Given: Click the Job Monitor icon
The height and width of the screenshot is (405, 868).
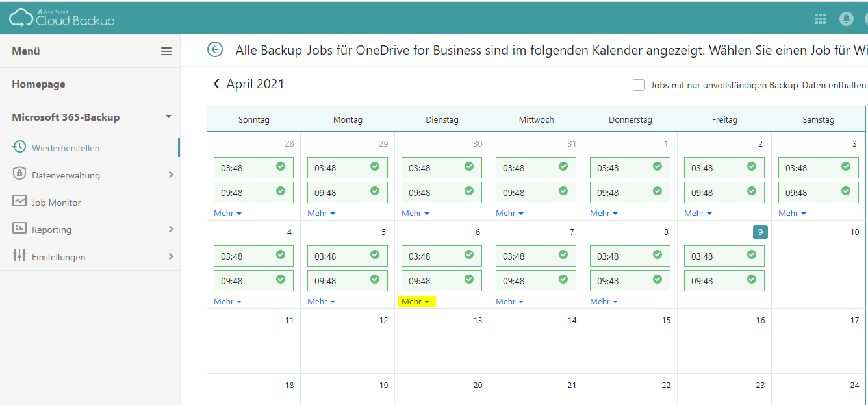Looking at the screenshot, I should [x=19, y=202].
